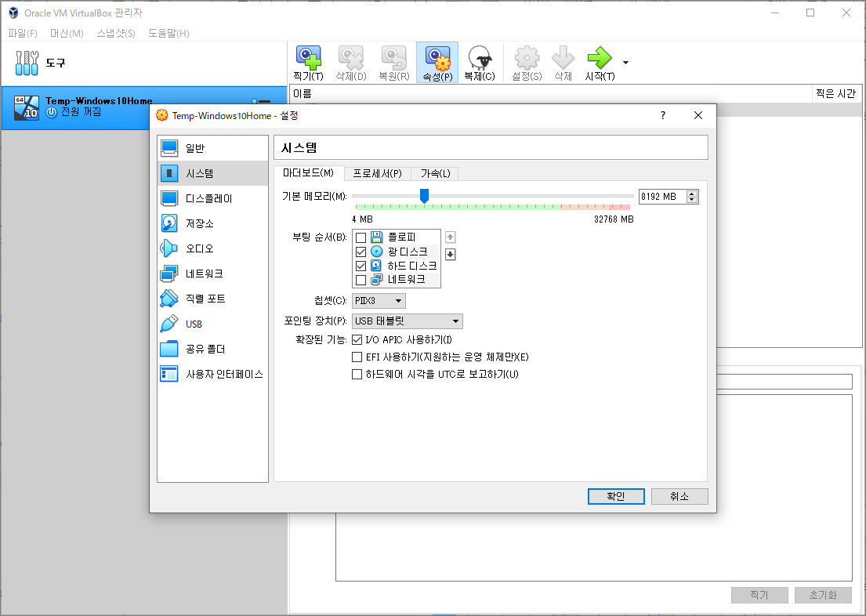Click the base memory slider handle

424,196
